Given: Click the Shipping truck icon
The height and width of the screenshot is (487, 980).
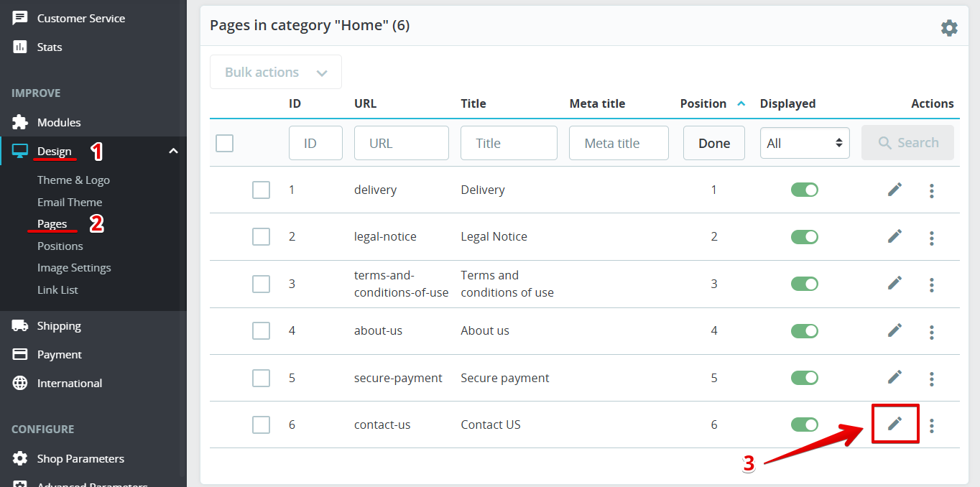Looking at the screenshot, I should [20, 325].
